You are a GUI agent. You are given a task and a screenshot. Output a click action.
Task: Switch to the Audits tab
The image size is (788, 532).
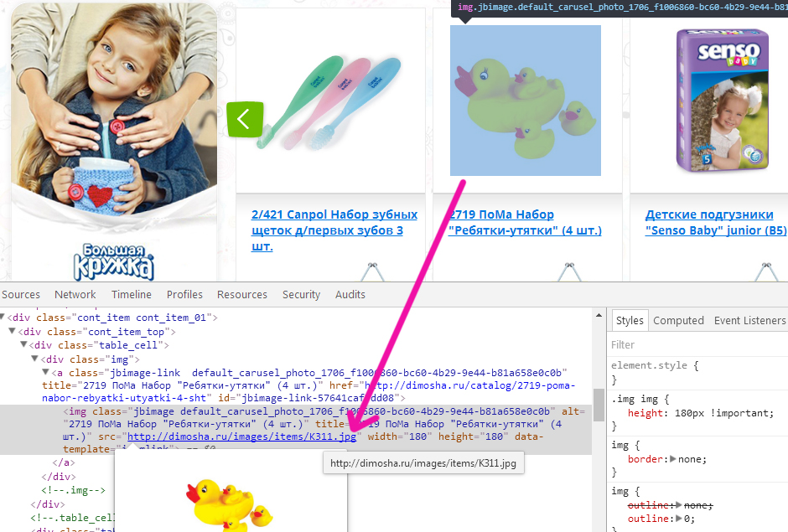[x=350, y=295]
